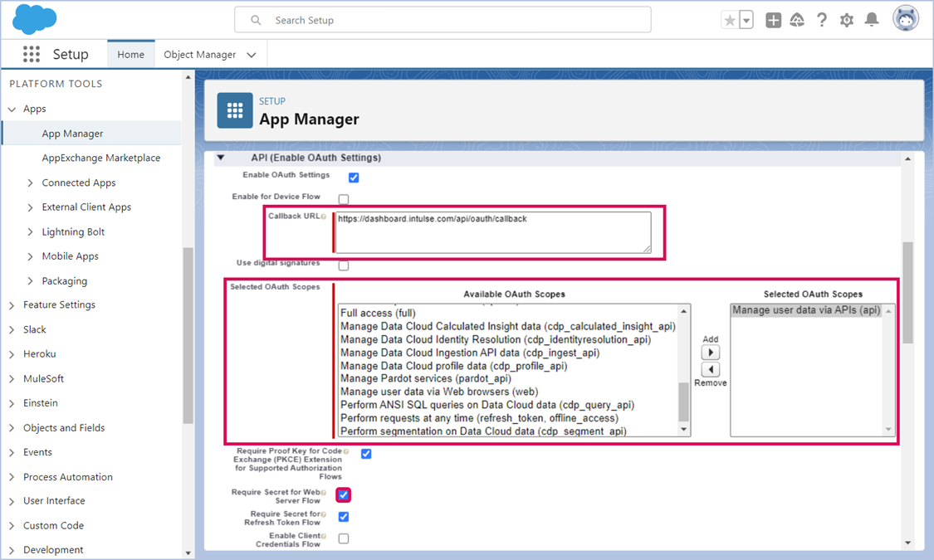Select Full access (full) scope

378,313
